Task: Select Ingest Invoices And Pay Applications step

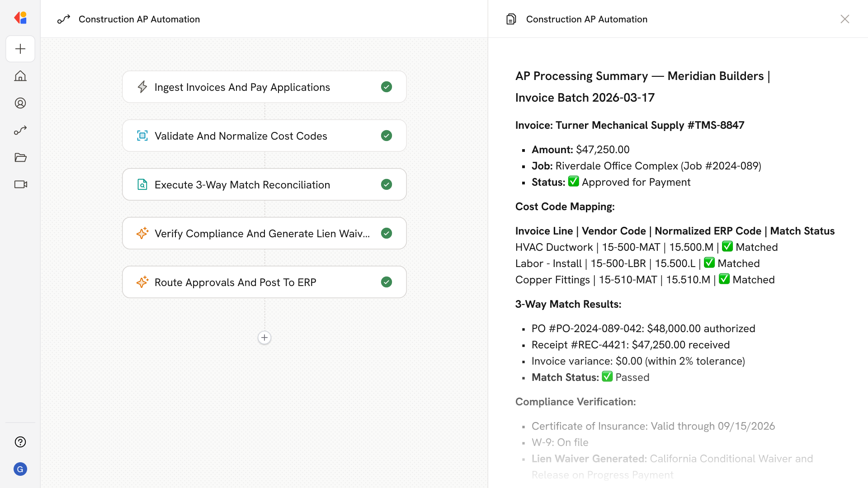Action: point(242,87)
